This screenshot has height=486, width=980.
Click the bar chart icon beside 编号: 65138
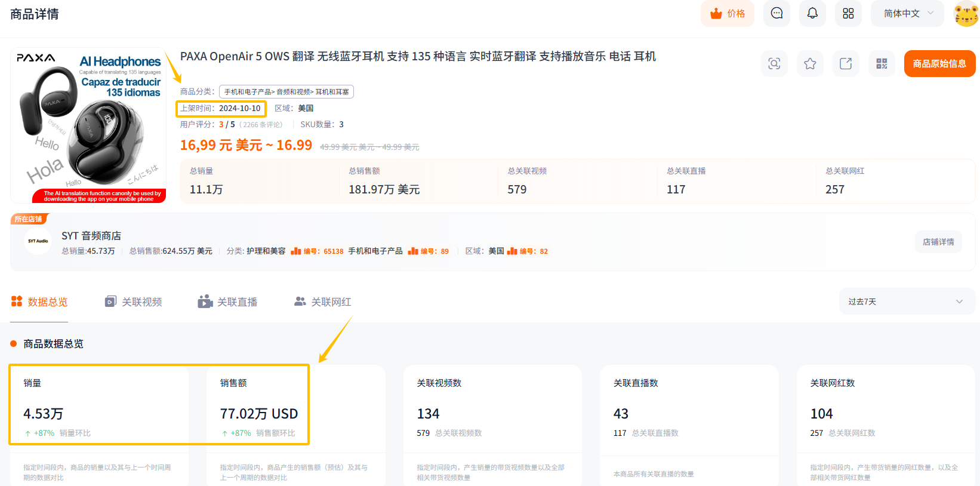[296, 251]
